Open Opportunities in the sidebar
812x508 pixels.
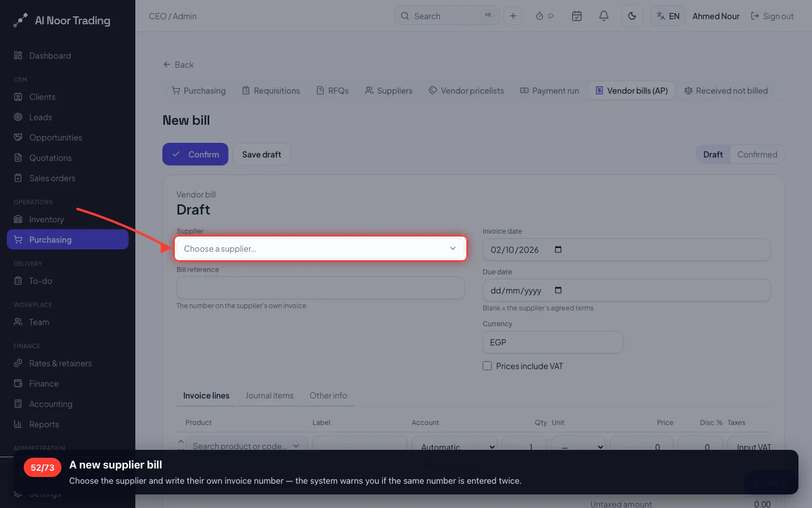tap(68, 138)
